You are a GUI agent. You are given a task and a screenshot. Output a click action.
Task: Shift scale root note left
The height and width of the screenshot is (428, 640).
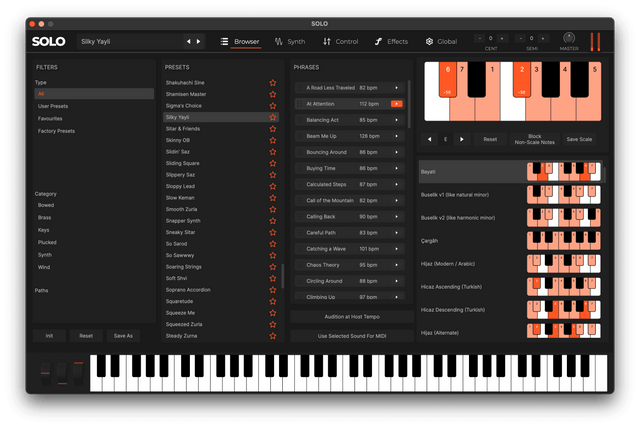[431, 140]
